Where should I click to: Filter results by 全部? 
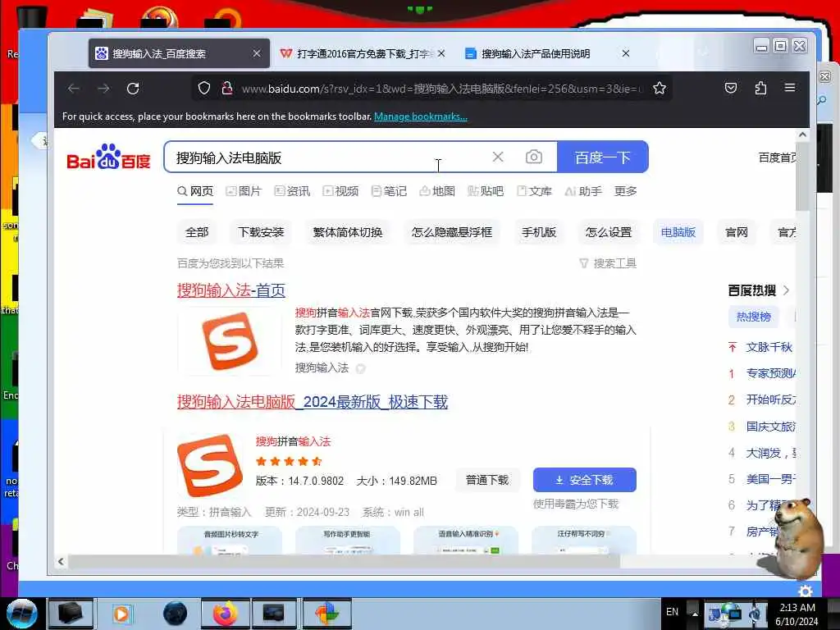point(197,232)
